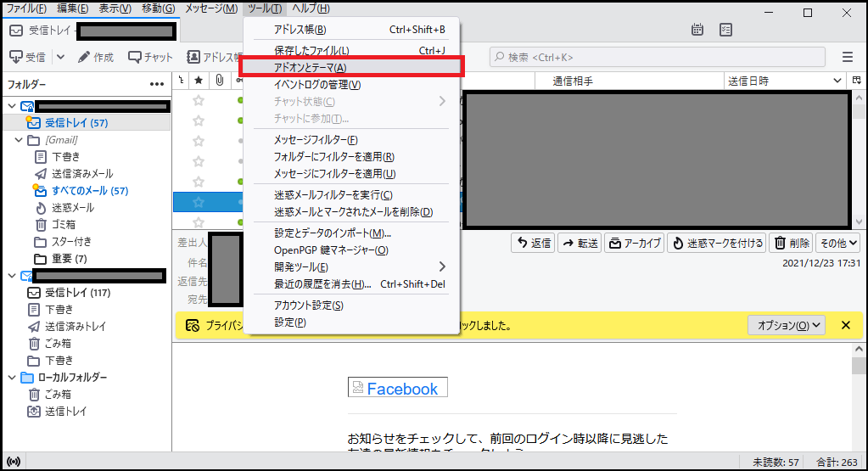This screenshot has height=471, width=868.
Task: Collapse the first mail account tree
Action: (x=12, y=106)
